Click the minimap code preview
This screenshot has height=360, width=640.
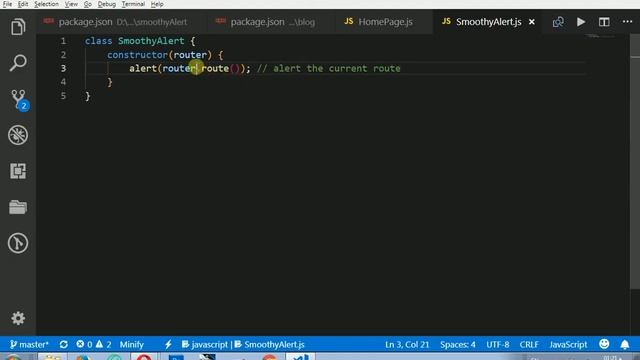pos(600,37)
